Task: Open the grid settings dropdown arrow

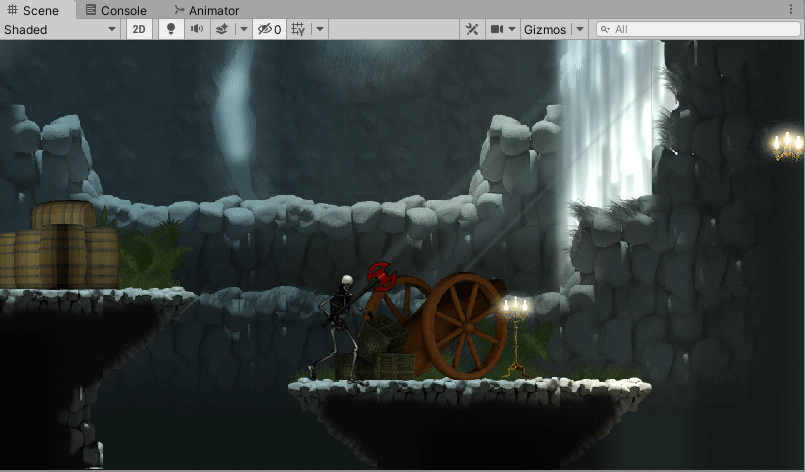Action: [x=320, y=29]
